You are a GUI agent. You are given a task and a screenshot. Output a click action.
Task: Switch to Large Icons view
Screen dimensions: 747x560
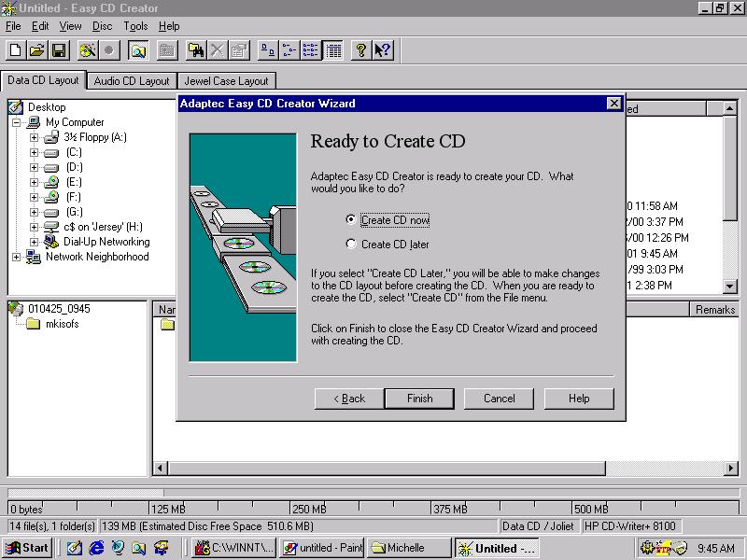click(x=268, y=50)
